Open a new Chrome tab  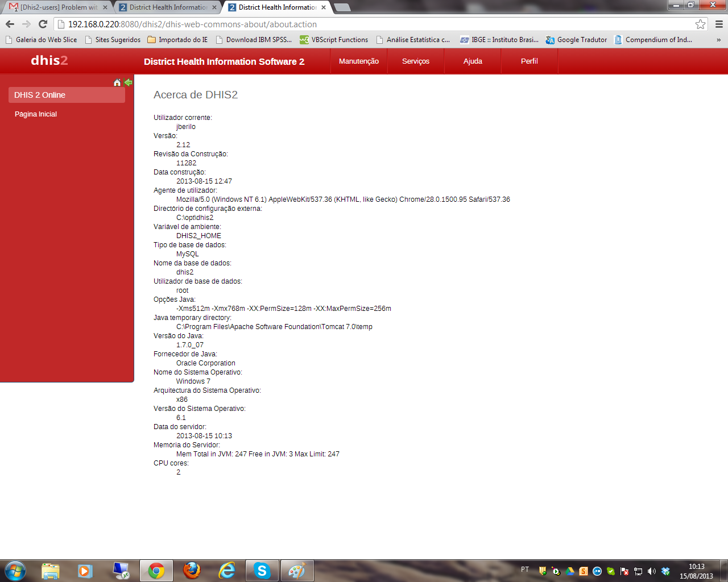tap(342, 7)
